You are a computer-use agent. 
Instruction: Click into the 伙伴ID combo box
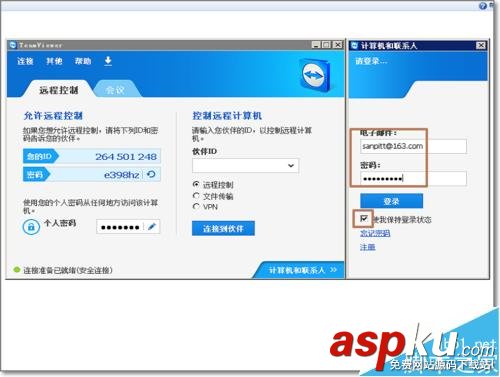pyautogui.click(x=245, y=166)
